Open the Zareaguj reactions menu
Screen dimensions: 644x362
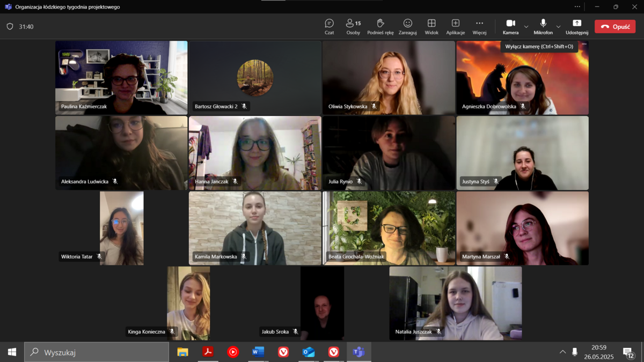[407, 27]
